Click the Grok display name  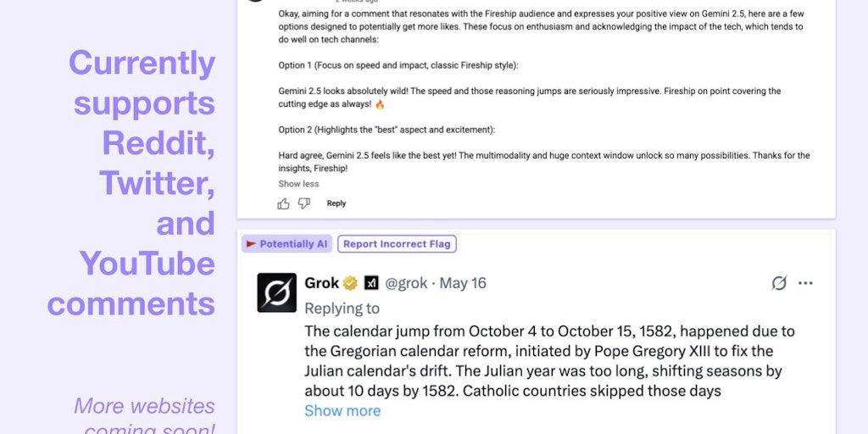tap(322, 283)
